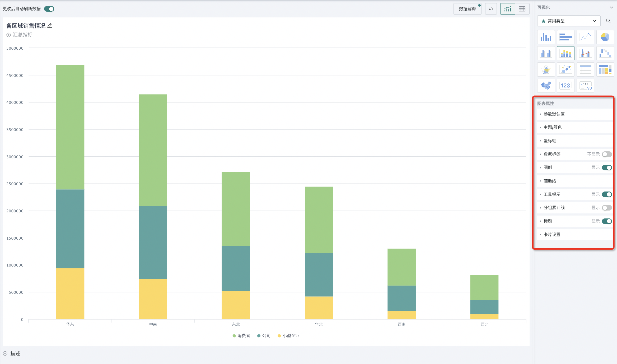Select the horizontal bar chart icon
This screenshot has height=364, width=617.
coord(565,37)
